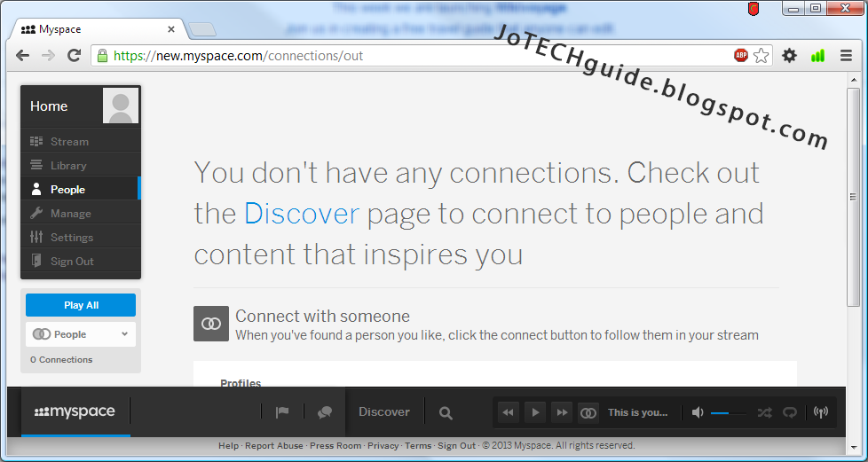Click the browser forward arrow
The width and height of the screenshot is (868, 462).
[48, 55]
